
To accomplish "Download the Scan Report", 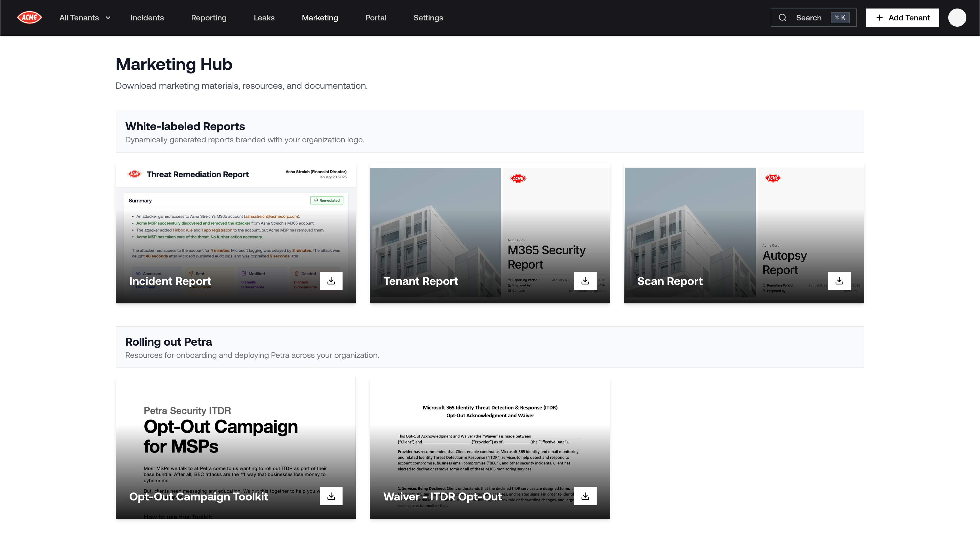I will point(839,281).
